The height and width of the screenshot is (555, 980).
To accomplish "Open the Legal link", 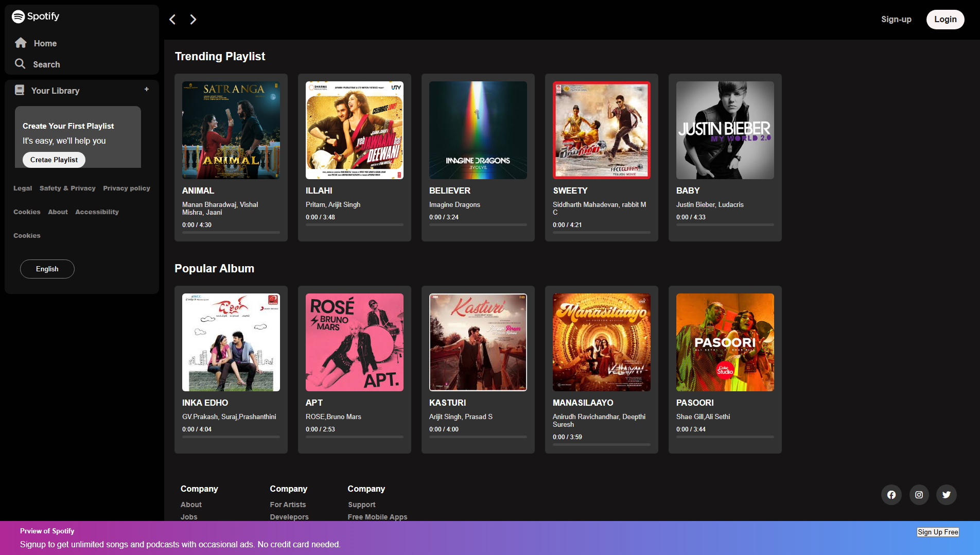I will (23, 188).
